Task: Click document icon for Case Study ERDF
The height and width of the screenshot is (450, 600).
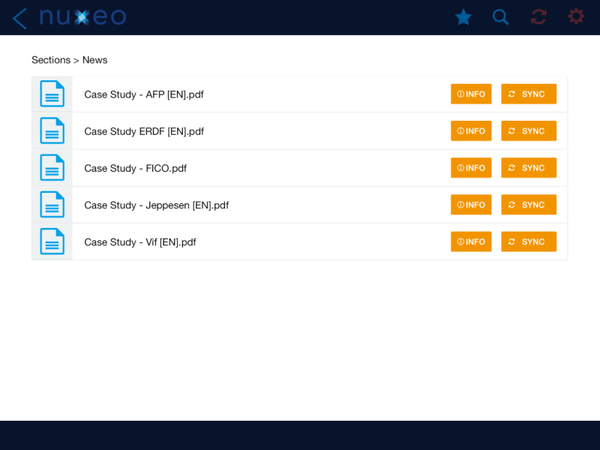Action: [x=52, y=131]
